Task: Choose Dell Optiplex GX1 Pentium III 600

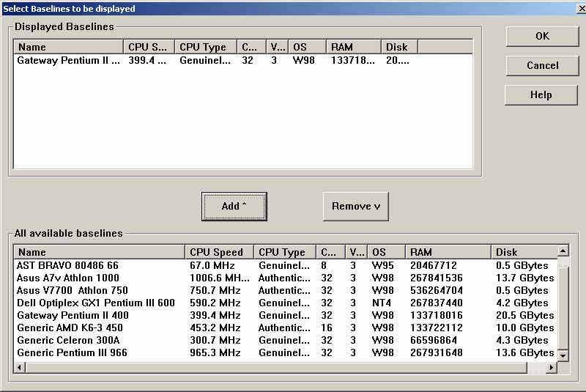Action: (96, 303)
